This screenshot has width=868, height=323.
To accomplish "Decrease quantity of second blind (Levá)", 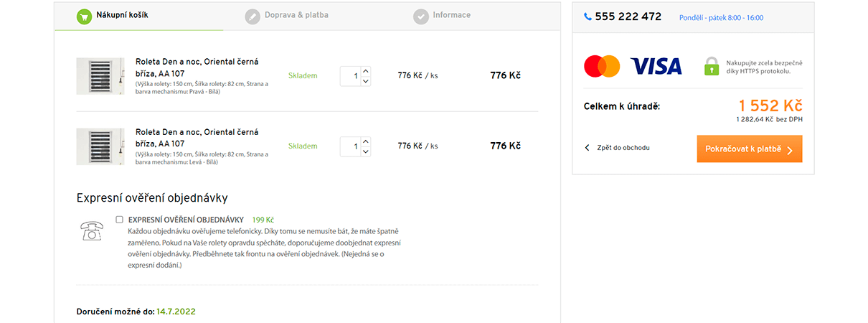I will (x=366, y=151).
